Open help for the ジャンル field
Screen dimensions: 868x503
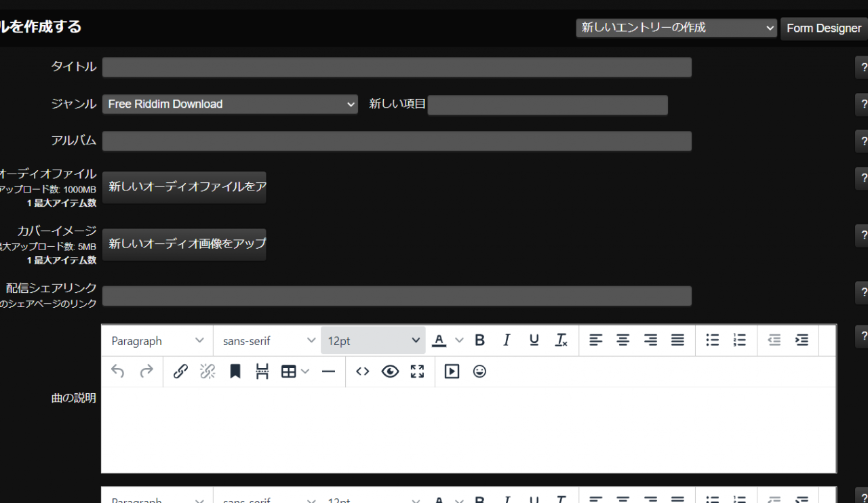[x=862, y=104]
